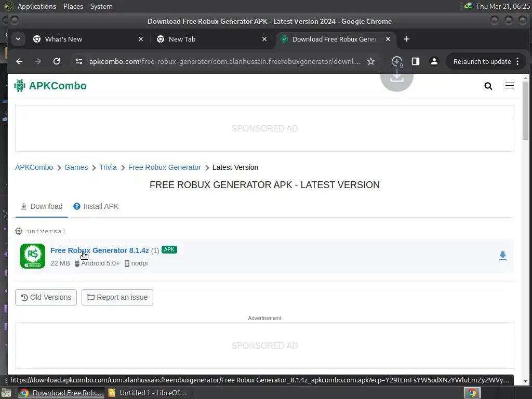This screenshot has height=399, width=532.
Task: Expand the tab search dropdown arrow
Action: [18, 39]
